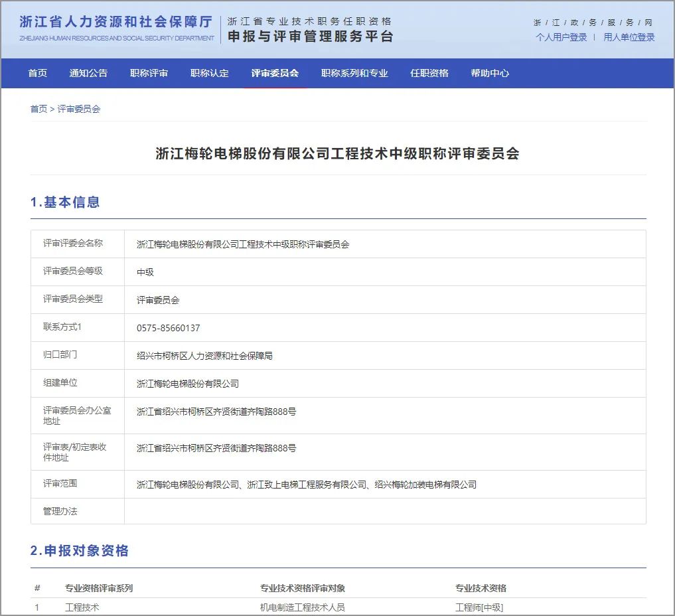Select the 评审表/初定表收件地址 label cell
Screen dimensions: 675x616
78,452
